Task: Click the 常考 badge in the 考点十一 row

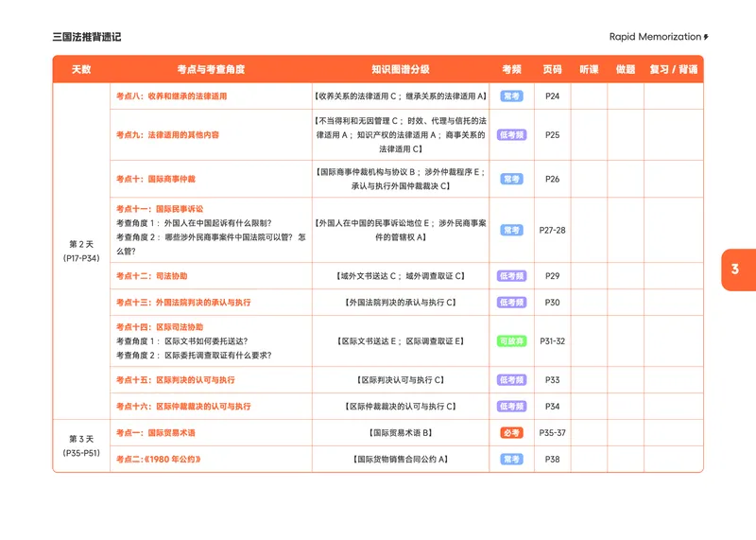Action: tap(511, 230)
